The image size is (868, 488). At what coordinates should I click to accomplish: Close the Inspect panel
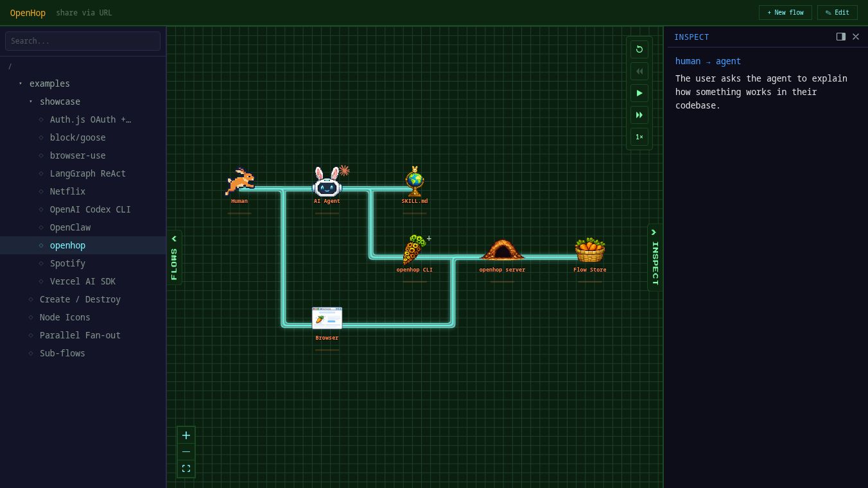click(x=856, y=37)
